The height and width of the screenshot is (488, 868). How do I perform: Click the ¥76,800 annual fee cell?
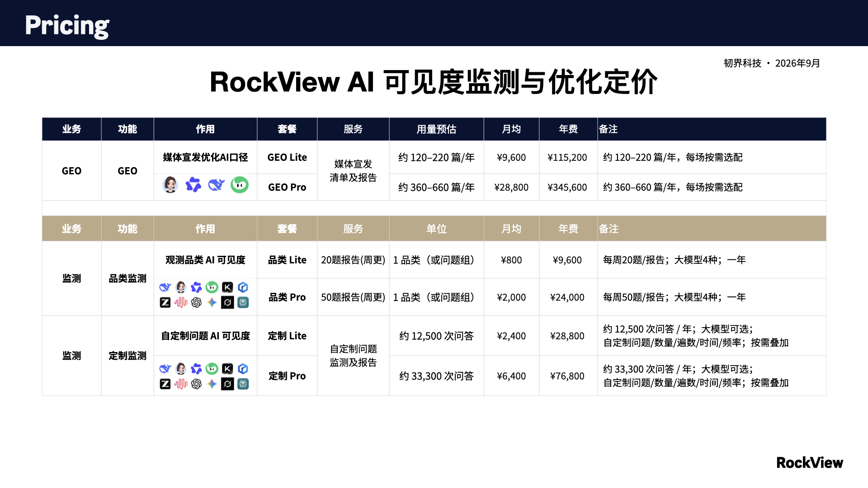(x=567, y=376)
